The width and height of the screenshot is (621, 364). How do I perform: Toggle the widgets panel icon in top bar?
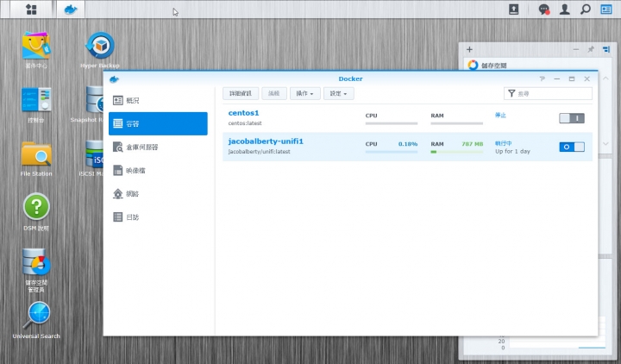tap(606, 9)
